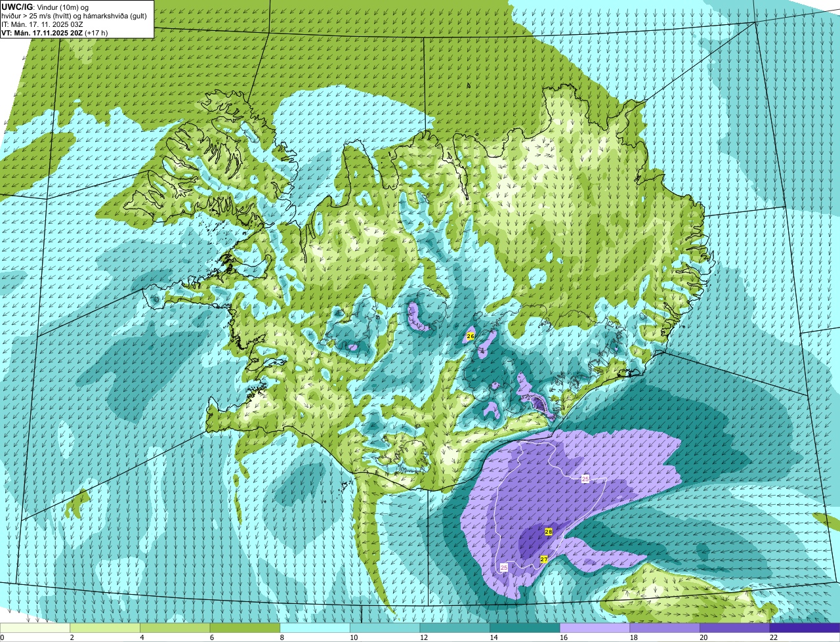This screenshot has width=840, height=642.
Task: Select the 18–20 m/s purple legend swatch
Action: [665, 628]
